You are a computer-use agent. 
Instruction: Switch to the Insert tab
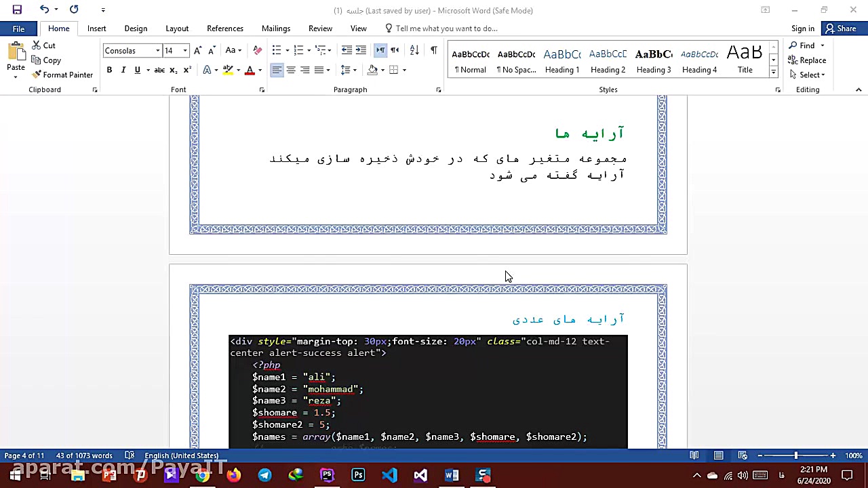[x=96, y=28]
